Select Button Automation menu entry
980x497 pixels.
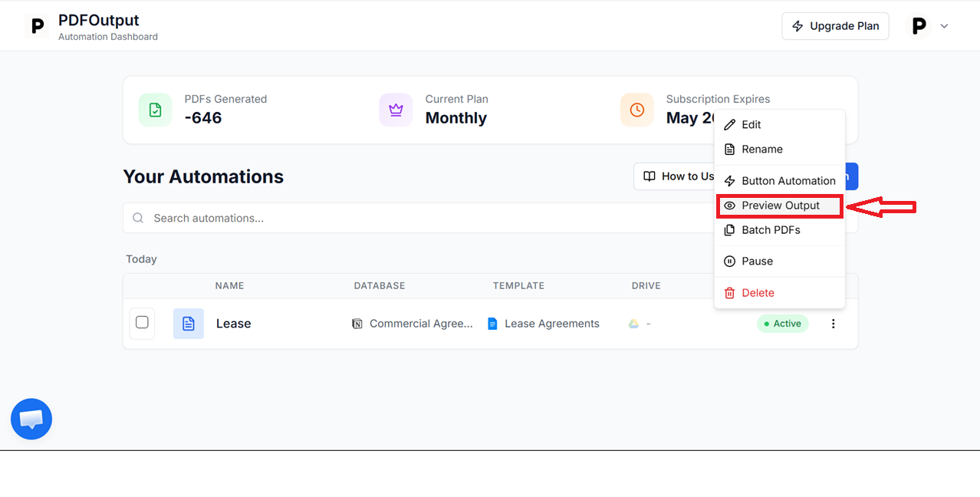pos(779,181)
